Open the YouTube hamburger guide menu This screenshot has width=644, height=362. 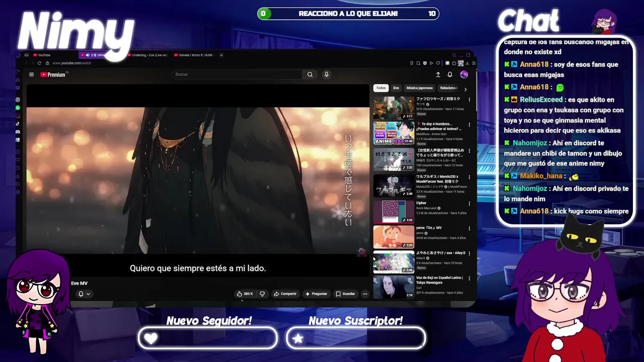pyautogui.click(x=31, y=74)
